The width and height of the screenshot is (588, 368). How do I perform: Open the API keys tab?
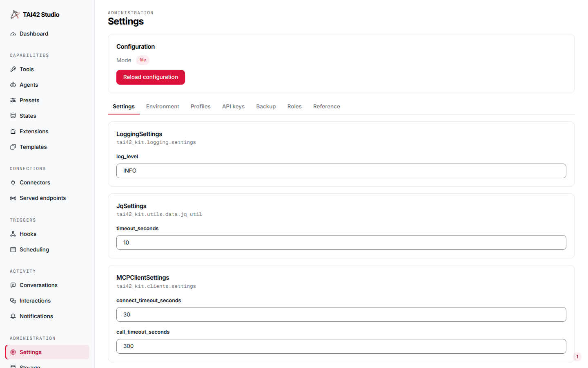(234, 107)
